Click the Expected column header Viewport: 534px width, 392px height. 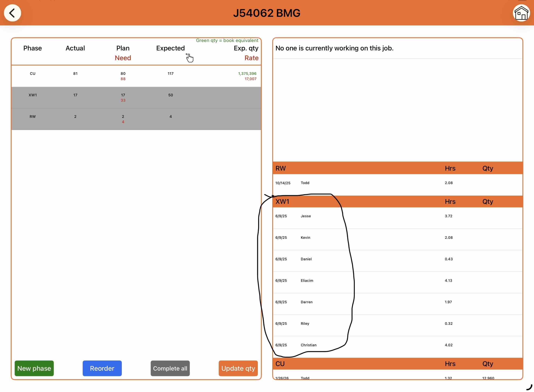[170, 48]
